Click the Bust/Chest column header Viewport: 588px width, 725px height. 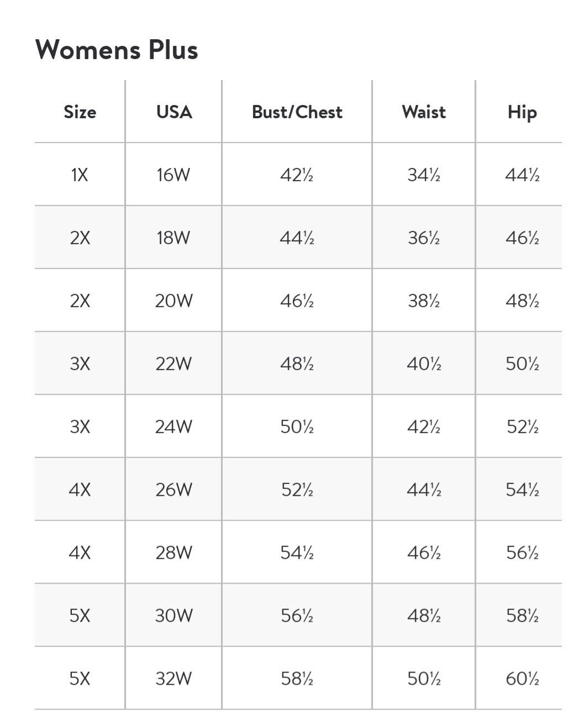(297, 112)
